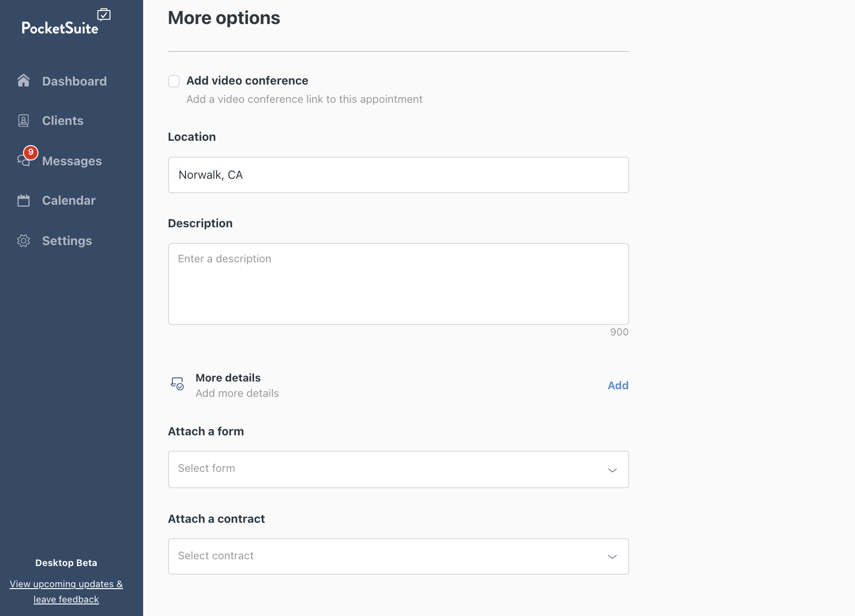Click the Attach a contract label
855x616 pixels.
(216, 519)
